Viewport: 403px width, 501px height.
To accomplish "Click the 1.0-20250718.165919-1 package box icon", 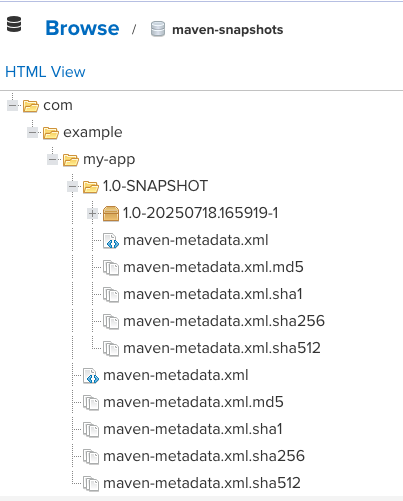I will (x=111, y=214).
